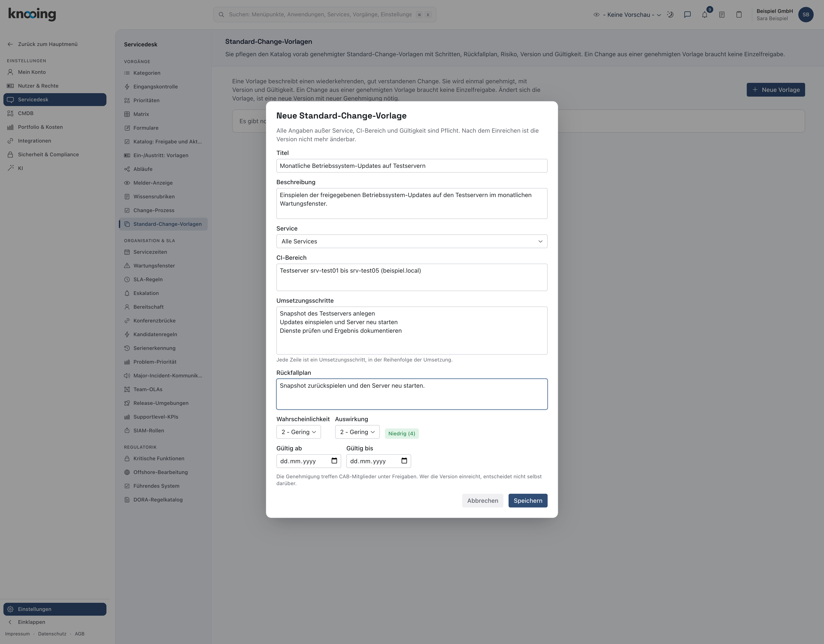Select Standard-Change-Vorlagen menu entry
This screenshot has height=644, width=824.
pyautogui.click(x=163, y=224)
